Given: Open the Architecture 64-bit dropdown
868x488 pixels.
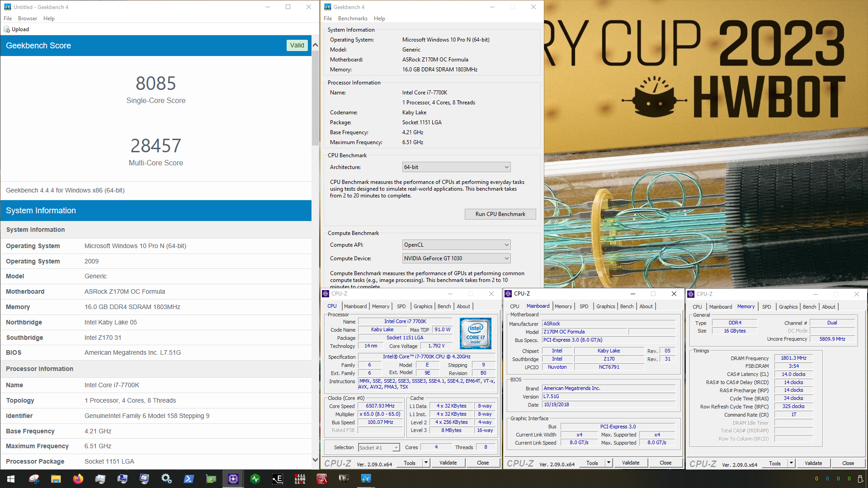Looking at the screenshot, I should (456, 167).
